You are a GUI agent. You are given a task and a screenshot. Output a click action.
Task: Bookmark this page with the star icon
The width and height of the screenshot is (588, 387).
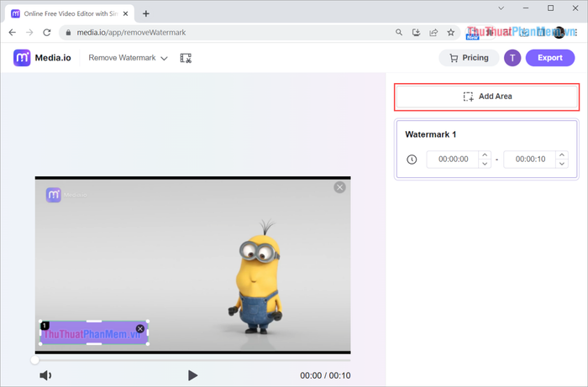tap(451, 33)
